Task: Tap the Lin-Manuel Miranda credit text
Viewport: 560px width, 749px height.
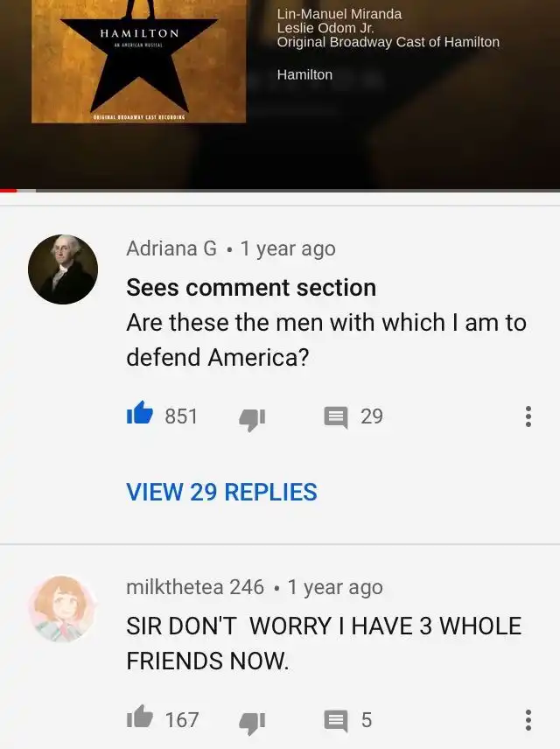Action: point(339,14)
